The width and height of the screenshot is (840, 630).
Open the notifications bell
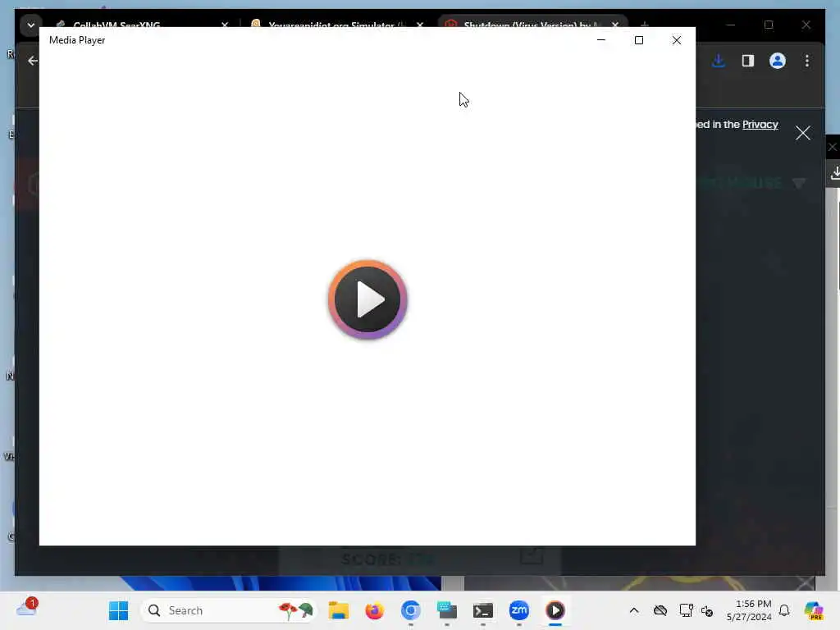[x=784, y=610]
